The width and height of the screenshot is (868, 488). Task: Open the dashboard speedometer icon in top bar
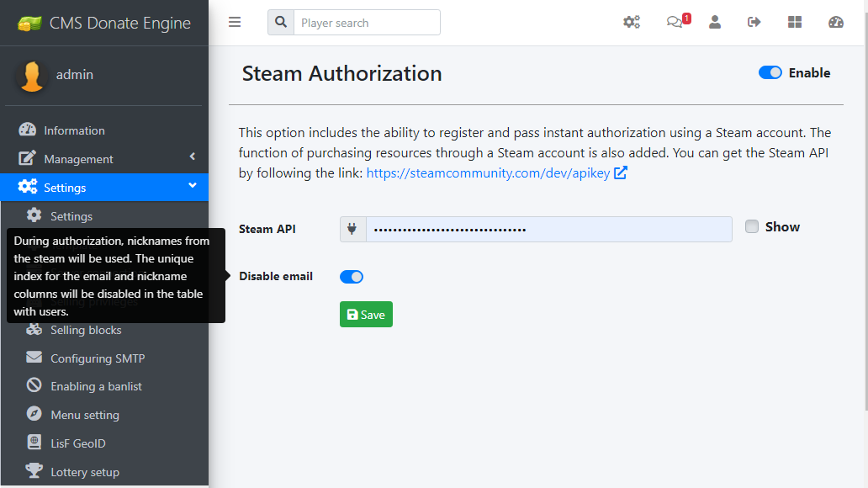pos(836,23)
